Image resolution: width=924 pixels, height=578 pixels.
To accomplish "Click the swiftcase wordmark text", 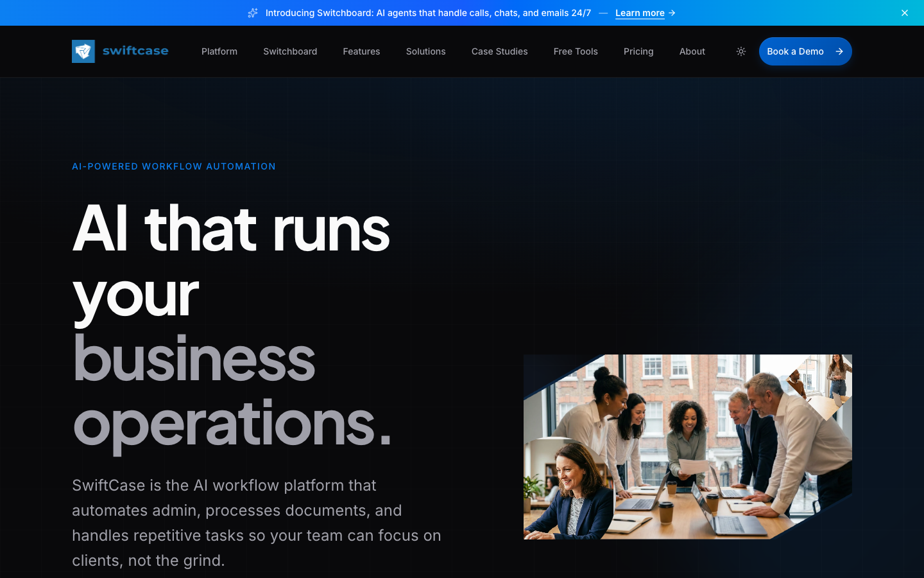I will point(135,51).
